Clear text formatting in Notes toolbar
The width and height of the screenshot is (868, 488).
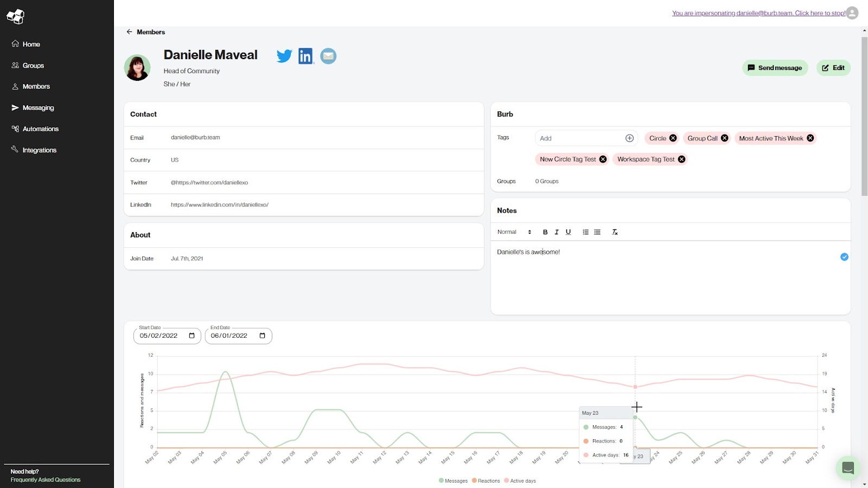(615, 232)
